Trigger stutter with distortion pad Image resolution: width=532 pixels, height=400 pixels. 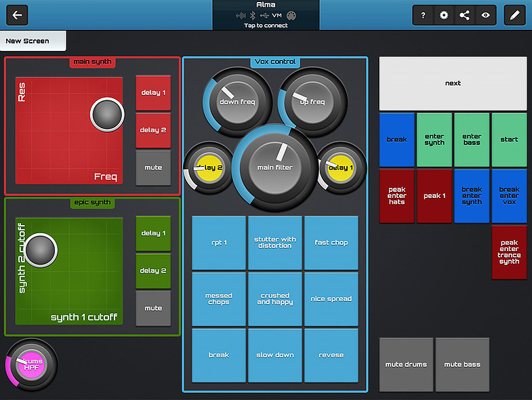tap(275, 243)
